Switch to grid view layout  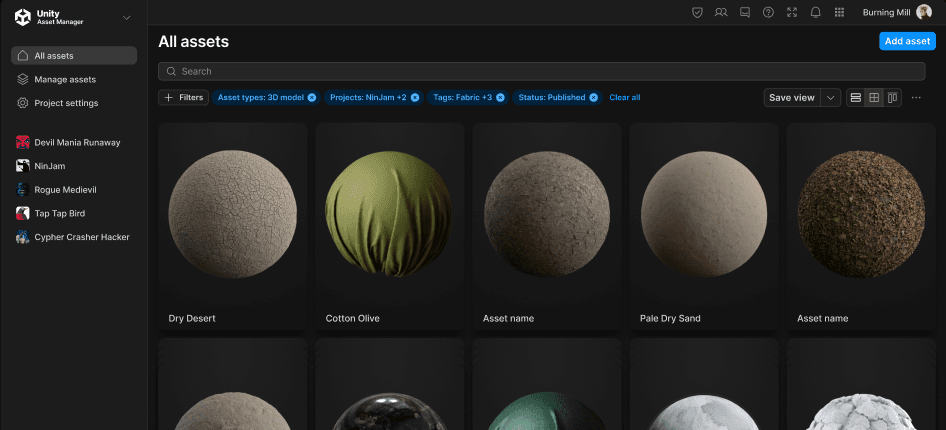point(874,97)
